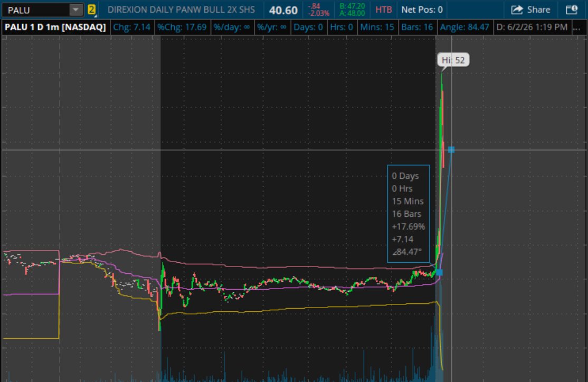Click the Share button

pos(530,9)
